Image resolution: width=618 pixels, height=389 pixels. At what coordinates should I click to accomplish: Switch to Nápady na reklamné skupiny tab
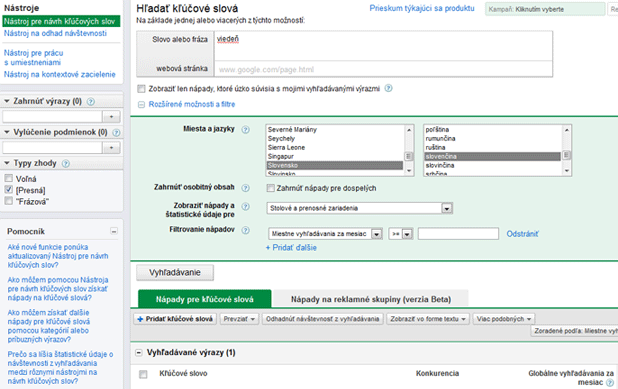370,299
